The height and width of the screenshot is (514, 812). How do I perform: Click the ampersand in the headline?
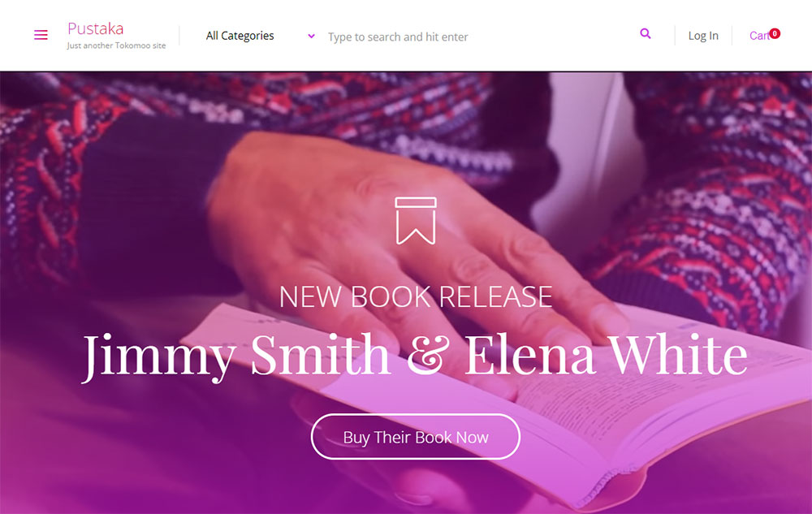coord(428,355)
